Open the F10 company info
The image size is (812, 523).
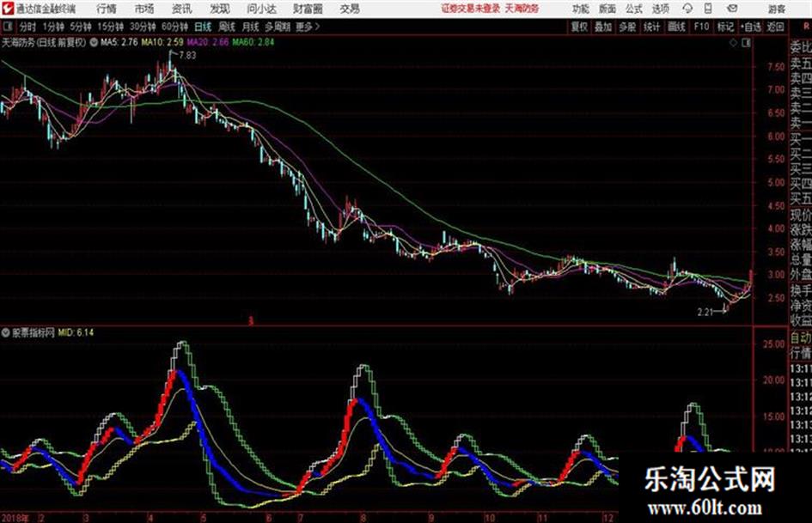click(x=702, y=27)
